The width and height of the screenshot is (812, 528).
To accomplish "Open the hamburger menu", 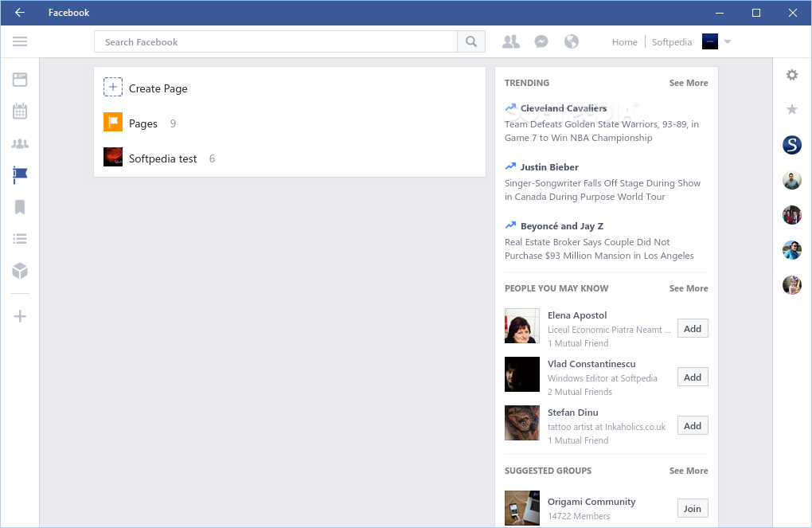I will click(20, 41).
